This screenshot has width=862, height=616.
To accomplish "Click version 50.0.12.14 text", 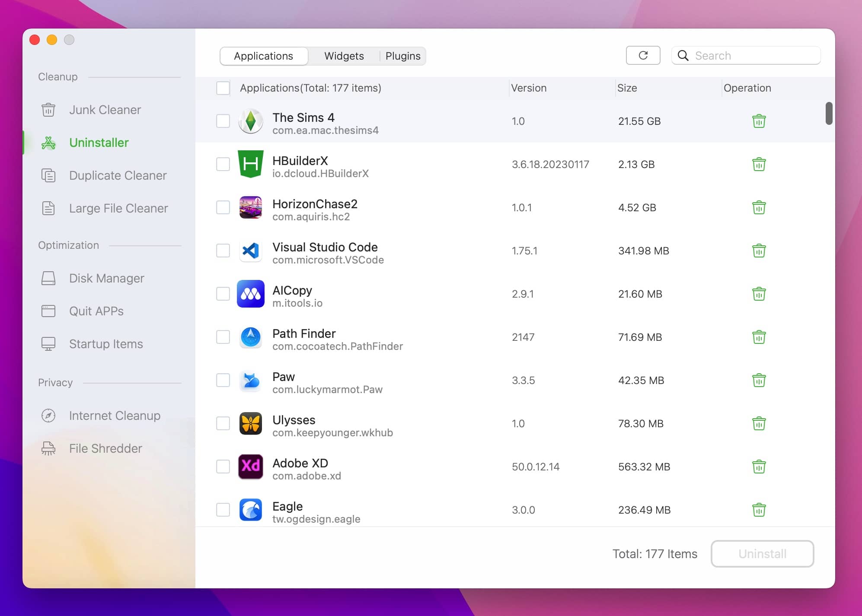I will [536, 467].
